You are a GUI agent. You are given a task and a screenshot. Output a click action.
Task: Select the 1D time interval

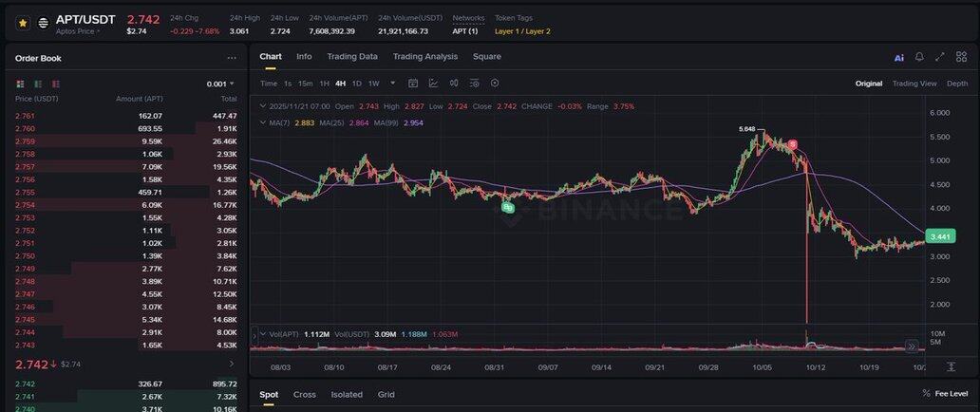[356, 84]
